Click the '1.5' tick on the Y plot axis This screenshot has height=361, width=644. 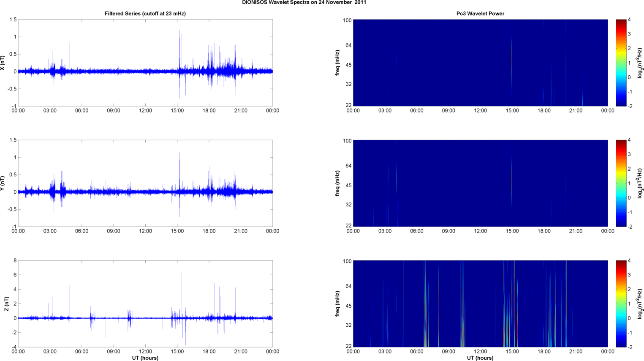[x=13, y=140]
